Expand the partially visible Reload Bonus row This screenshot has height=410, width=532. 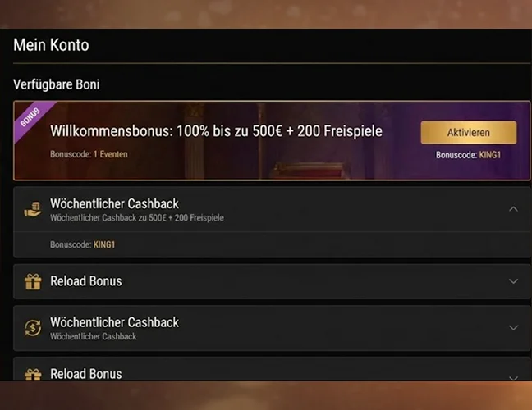(513, 376)
